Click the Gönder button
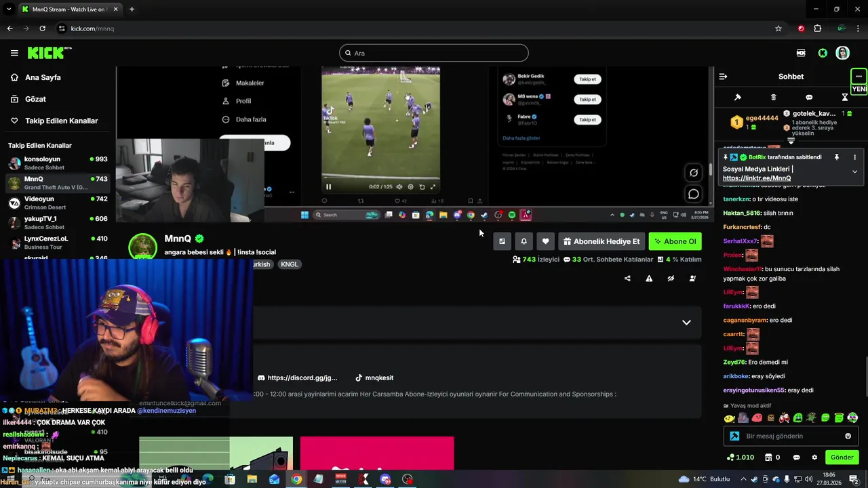 point(842,457)
